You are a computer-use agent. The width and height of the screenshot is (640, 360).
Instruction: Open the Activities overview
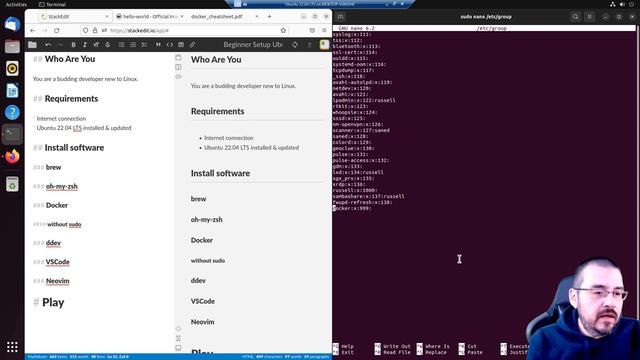click(16, 4)
